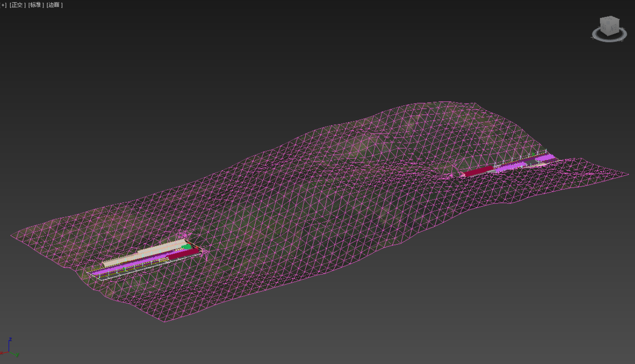Viewport: 635px width, 364px height.
Task: Click the pink terrain mesh at its center
Action: (318, 207)
